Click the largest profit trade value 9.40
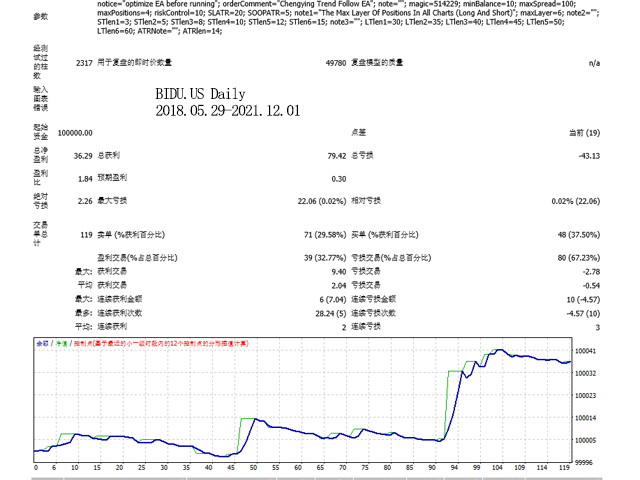The image size is (640, 480). [x=339, y=272]
